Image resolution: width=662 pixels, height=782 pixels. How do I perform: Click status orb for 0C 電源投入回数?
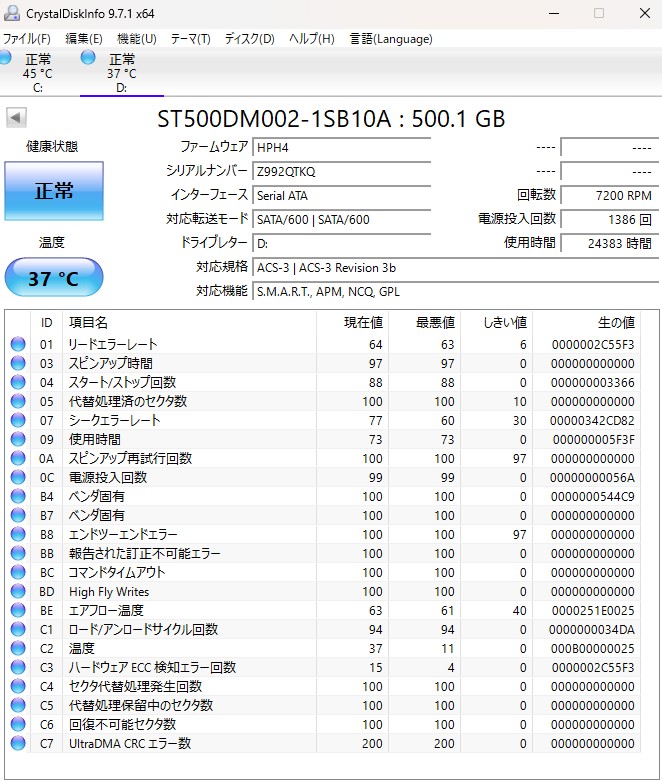[18, 477]
